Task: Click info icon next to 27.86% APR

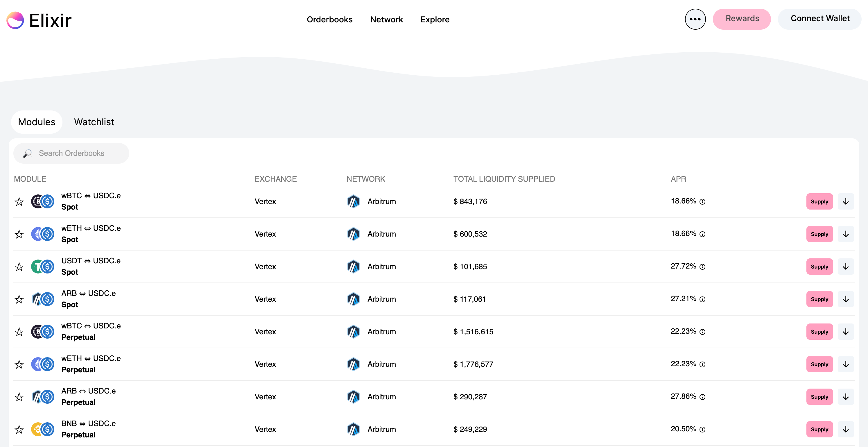Action: (702, 397)
